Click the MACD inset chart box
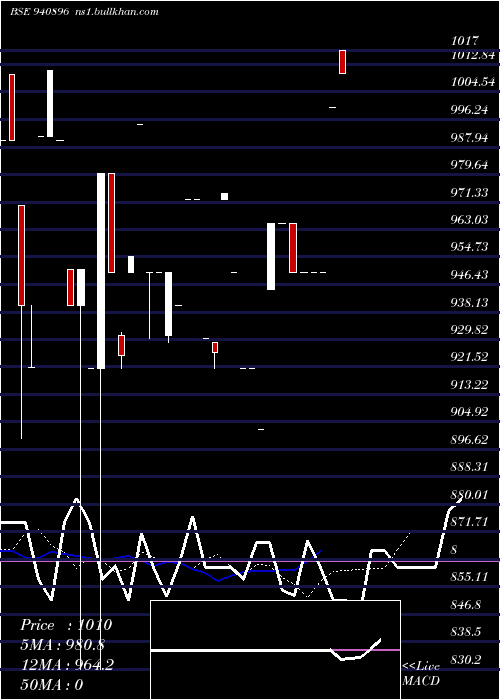This screenshot has height=700, width=500. pyautogui.click(x=275, y=650)
